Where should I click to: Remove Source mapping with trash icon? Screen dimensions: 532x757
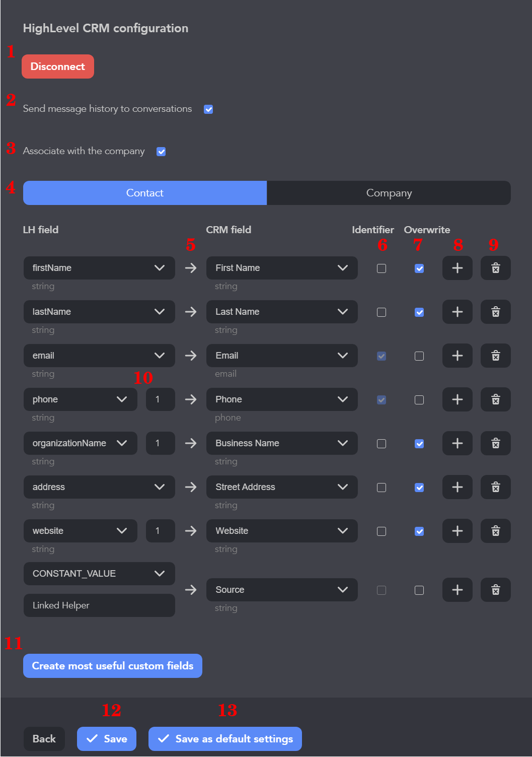495,590
